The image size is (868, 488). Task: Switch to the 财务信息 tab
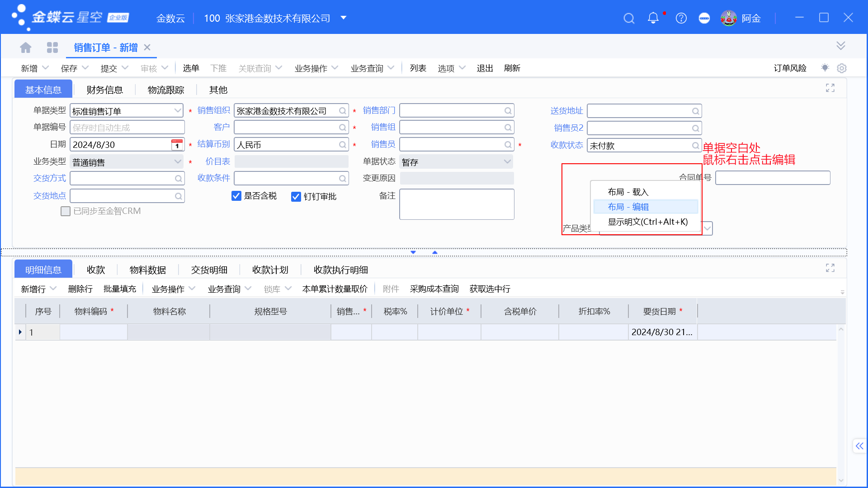point(105,90)
